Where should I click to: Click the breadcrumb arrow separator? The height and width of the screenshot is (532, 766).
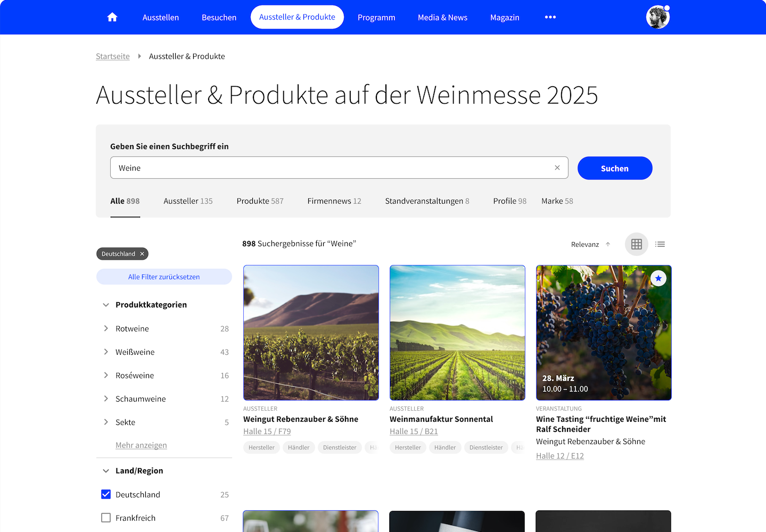click(x=139, y=56)
